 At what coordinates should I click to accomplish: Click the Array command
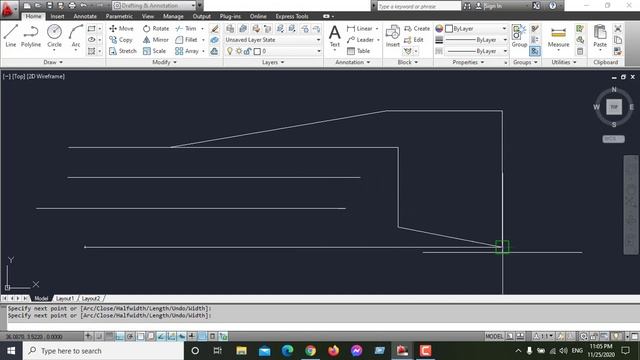187,51
